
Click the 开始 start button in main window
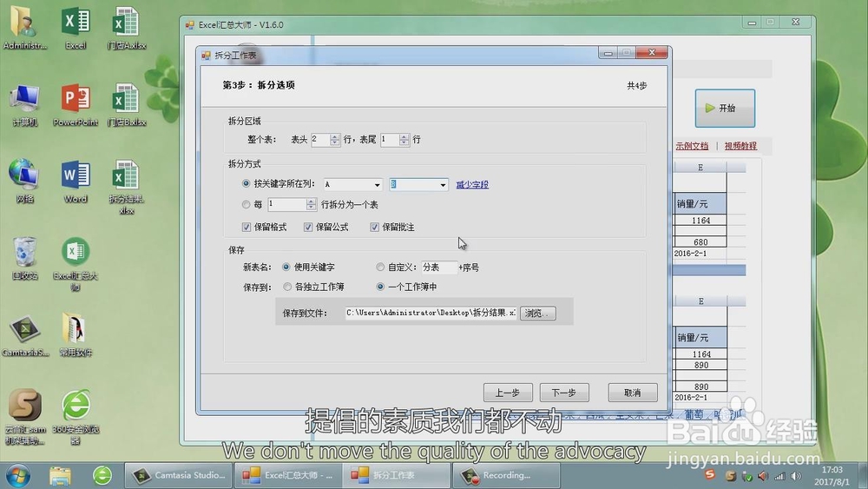coord(725,108)
